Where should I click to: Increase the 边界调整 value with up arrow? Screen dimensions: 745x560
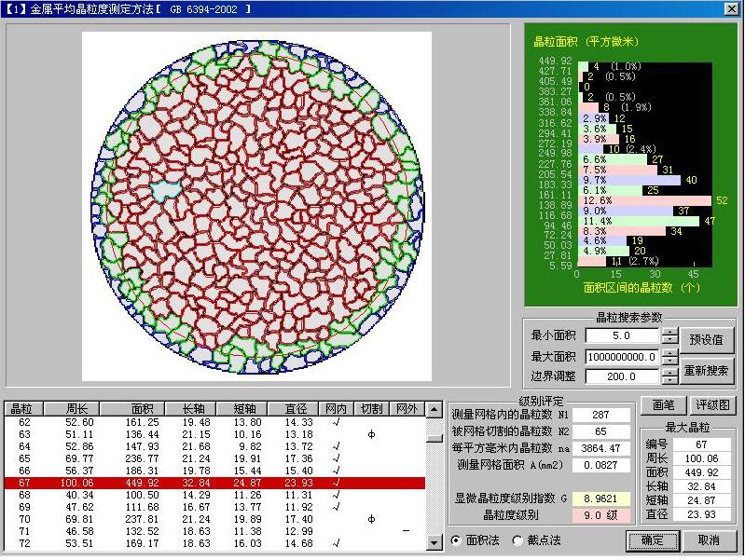(669, 373)
